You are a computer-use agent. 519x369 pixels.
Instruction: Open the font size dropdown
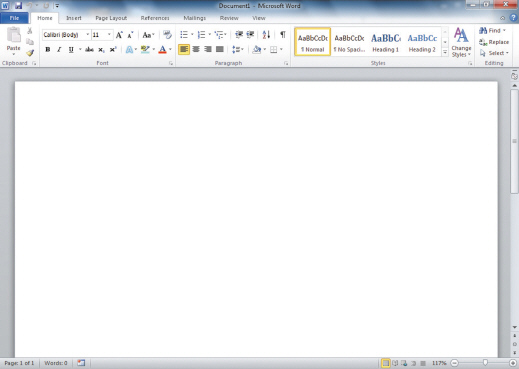(x=109, y=34)
